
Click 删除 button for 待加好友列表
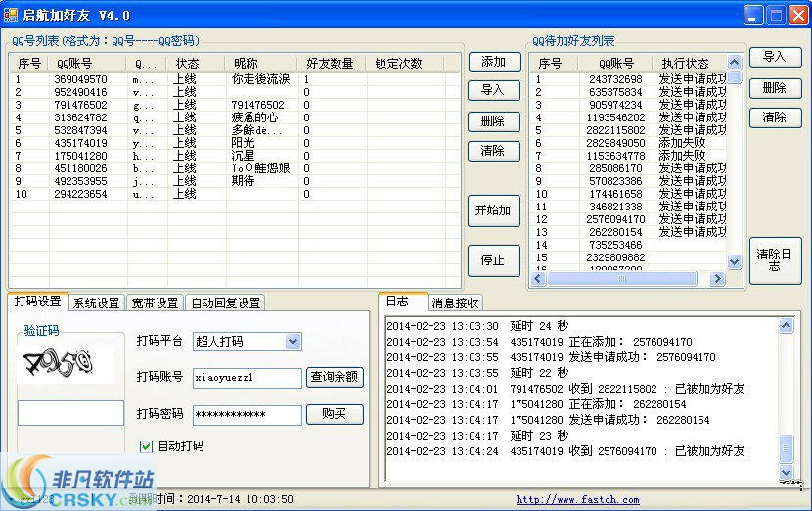[775, 88]
